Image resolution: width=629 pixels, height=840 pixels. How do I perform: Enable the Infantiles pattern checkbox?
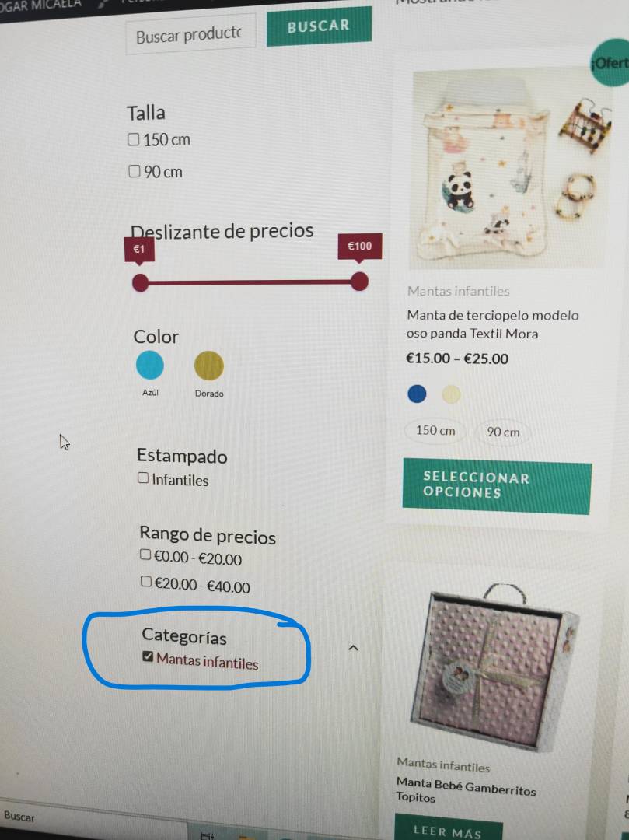tap(143, 478)
